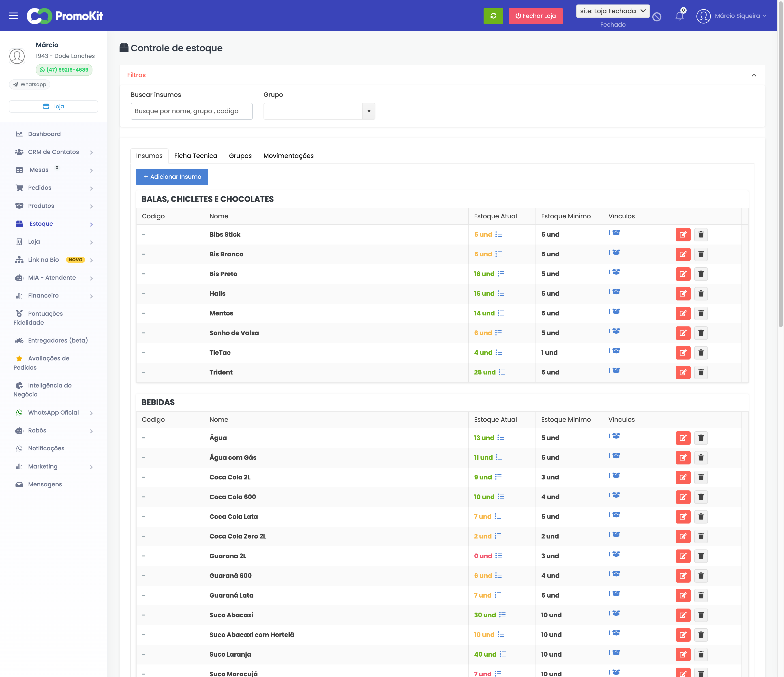
Task: Delete the Sonho de Valsa insumo
Action: click(x=701, y=333)
